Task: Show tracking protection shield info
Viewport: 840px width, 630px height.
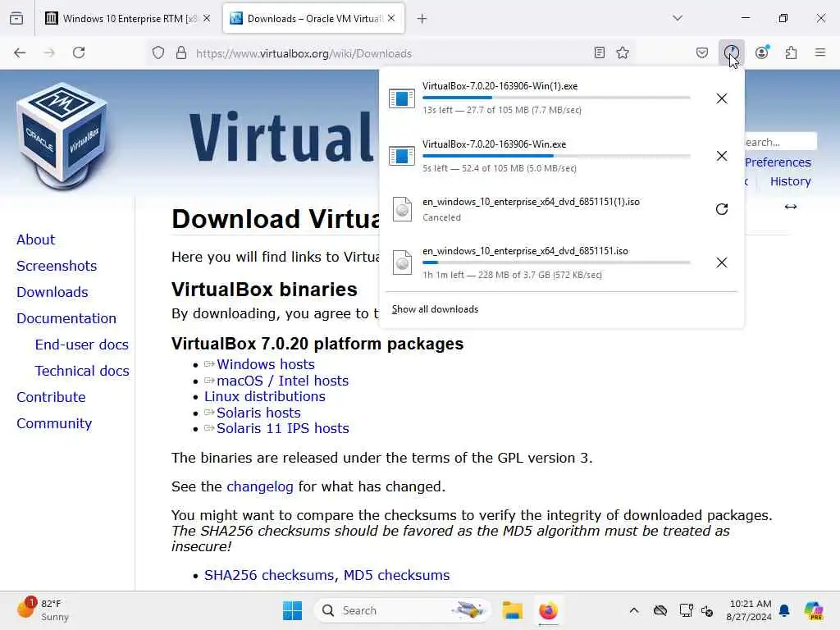Action: (x=158, y=52)
